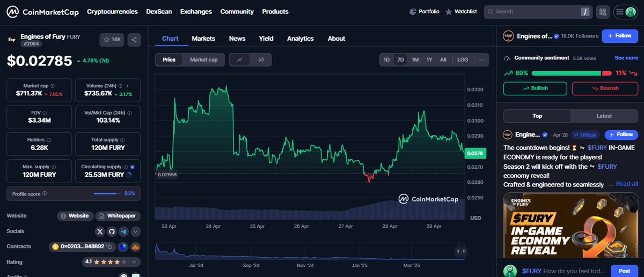Click the Engines of Fury coin logo

[11, 39]
